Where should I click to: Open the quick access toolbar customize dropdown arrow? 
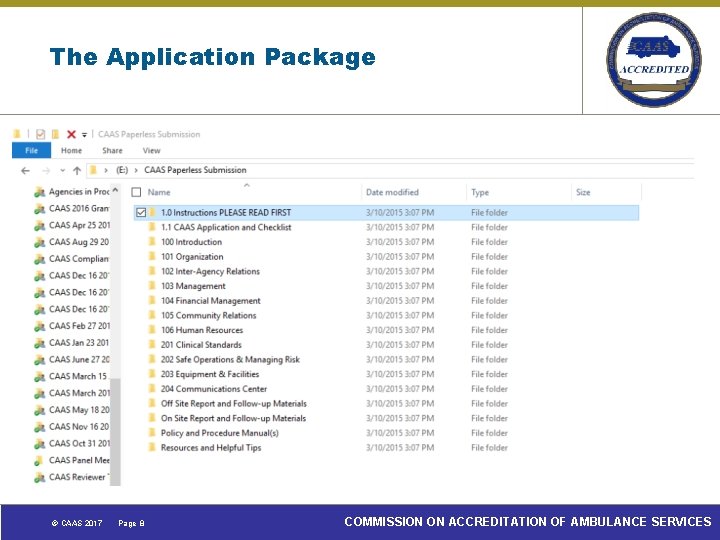[x=84, y=135]
